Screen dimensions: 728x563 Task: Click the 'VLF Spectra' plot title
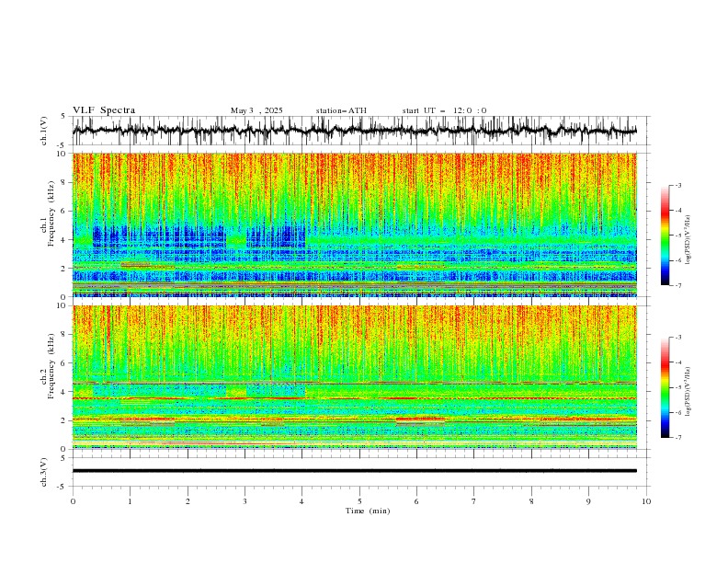tap(104, 110)
